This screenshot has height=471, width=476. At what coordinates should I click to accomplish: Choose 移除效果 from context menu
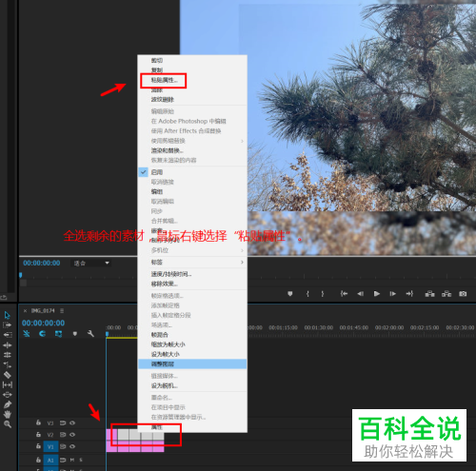point(165,284)
